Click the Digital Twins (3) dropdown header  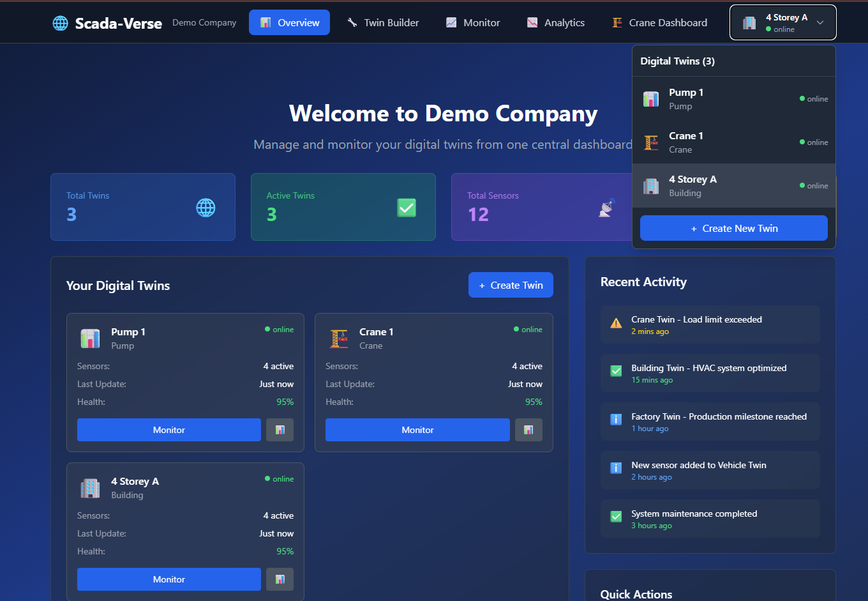(678, 61)
